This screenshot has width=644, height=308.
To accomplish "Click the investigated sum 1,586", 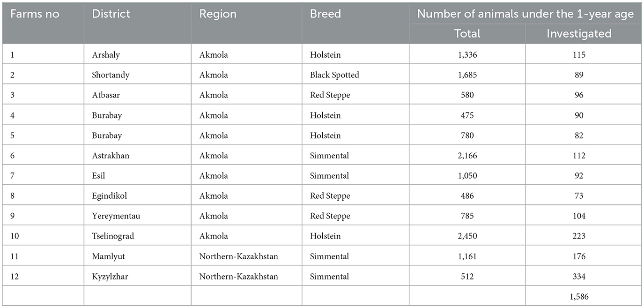I will click(x=579, y=297).
